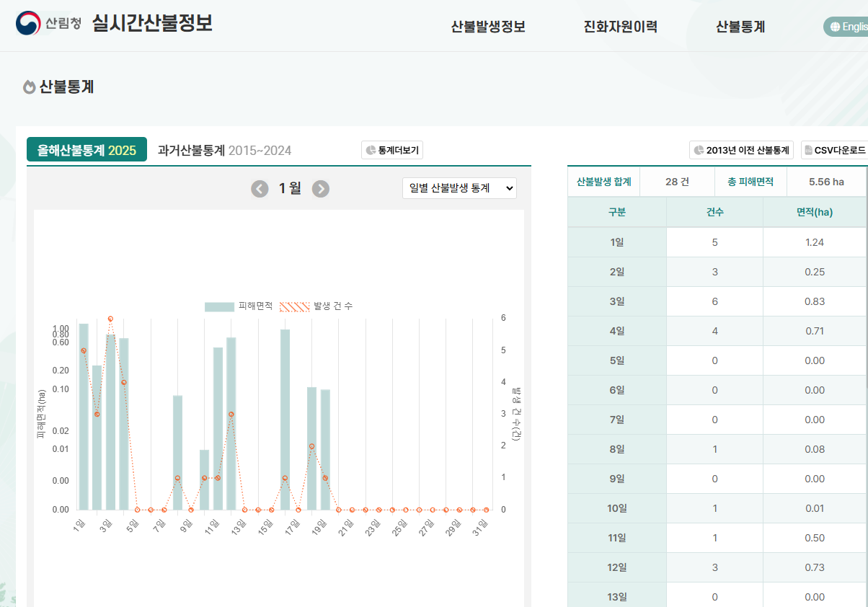Click the clock icon on 통계더보기 button
Viewport: 868px width, 607px height.
371,150
